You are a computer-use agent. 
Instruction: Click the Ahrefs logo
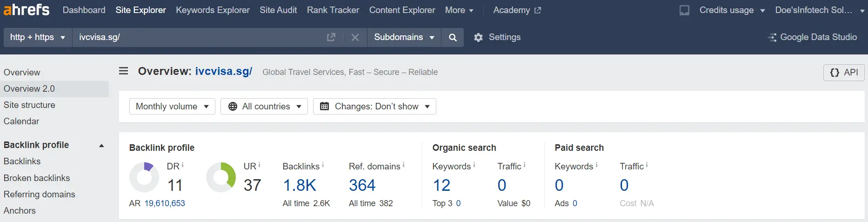(27, 10)
